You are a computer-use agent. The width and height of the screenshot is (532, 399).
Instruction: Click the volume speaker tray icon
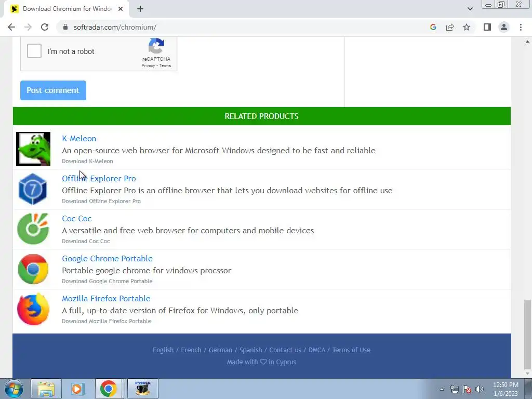tap(480, 389)
